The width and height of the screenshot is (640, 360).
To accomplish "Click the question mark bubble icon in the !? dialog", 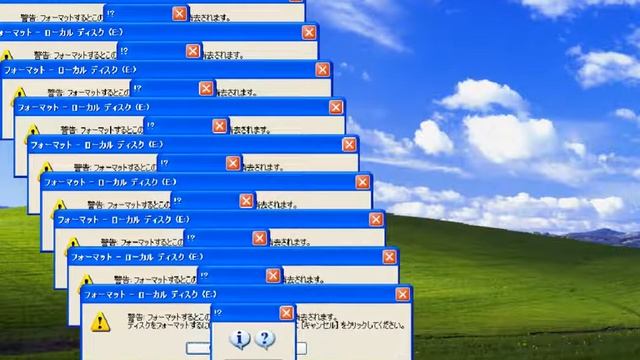I will [265, 340].
